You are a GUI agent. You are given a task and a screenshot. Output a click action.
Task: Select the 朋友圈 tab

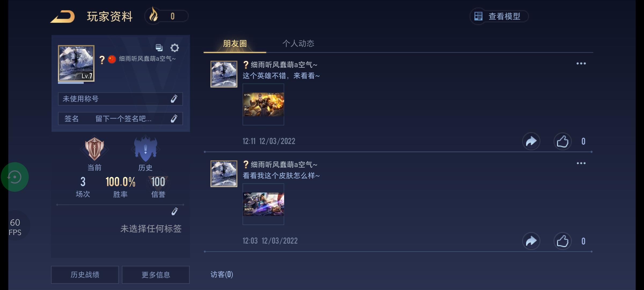point(235,44)
